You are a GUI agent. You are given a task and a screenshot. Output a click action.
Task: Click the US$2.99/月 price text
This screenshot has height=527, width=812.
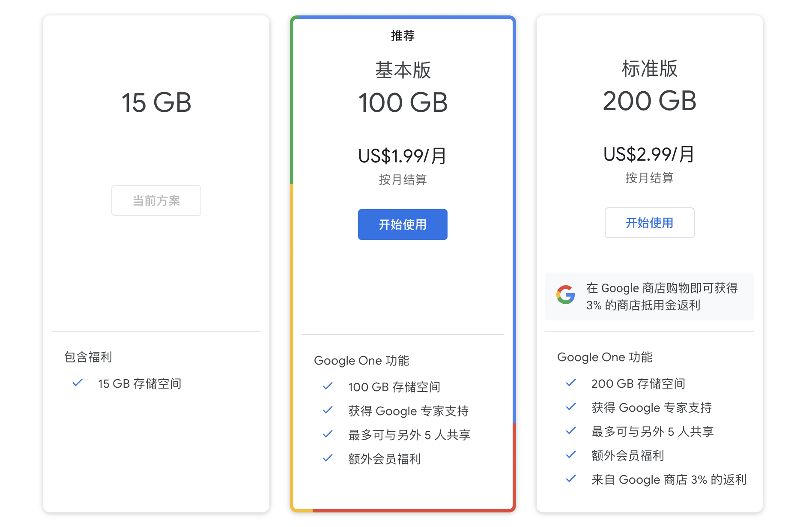[x=649, y=154]
